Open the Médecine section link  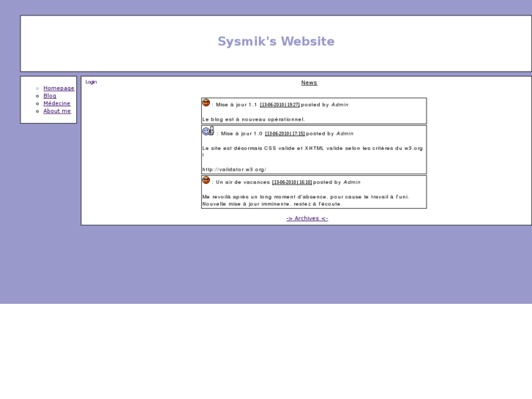[x=56, y=103]
